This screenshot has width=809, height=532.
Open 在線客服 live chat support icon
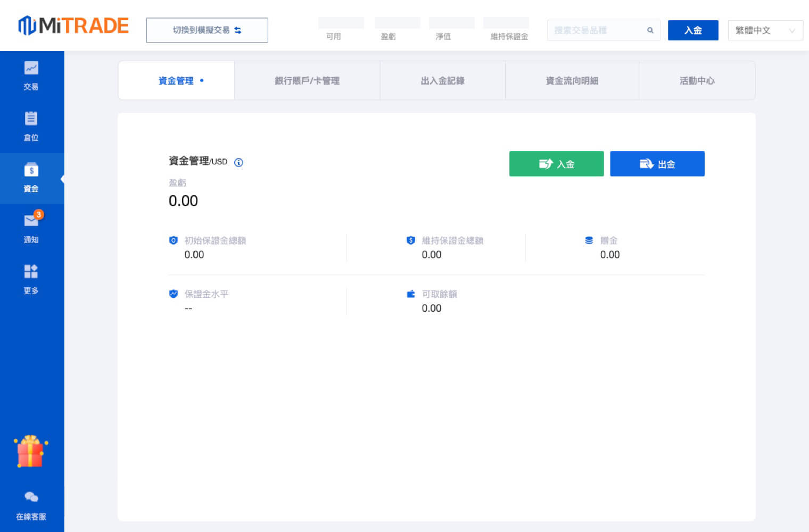pyautogui.click(x=31, y=497)
